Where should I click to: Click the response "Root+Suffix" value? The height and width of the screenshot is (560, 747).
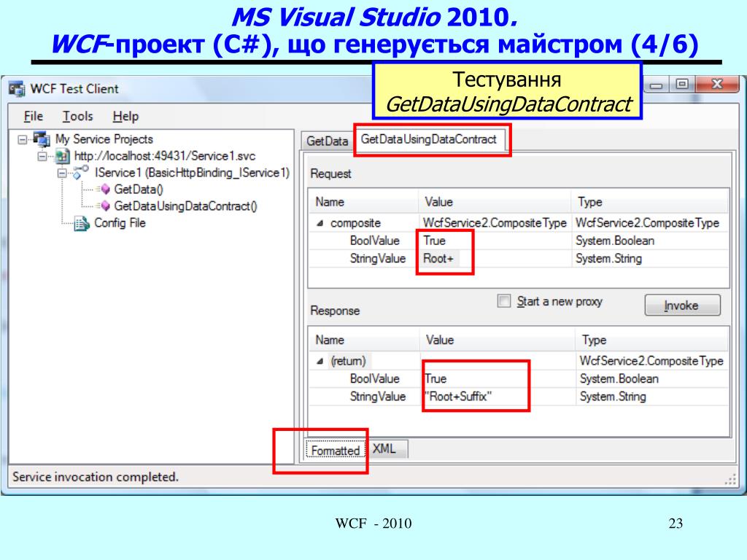pyautogui.click(x=458, y=397)
